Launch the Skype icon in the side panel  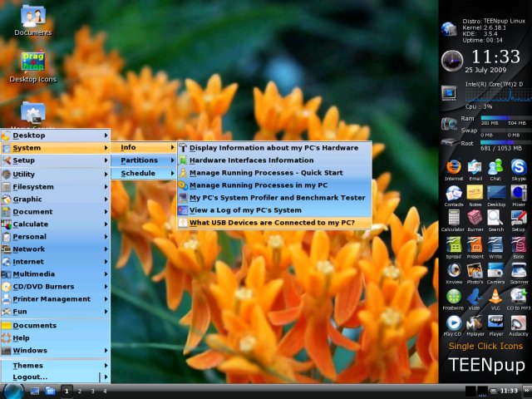click(519, 167)
